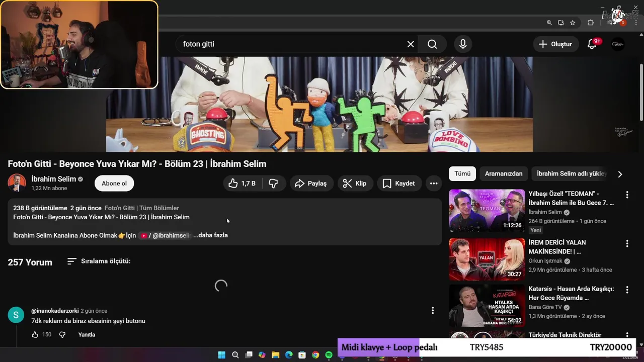This screenshot has width=644, height=362.
Task: Open options for the Katarsis video suggestion
Action: [x=627, y=290]
